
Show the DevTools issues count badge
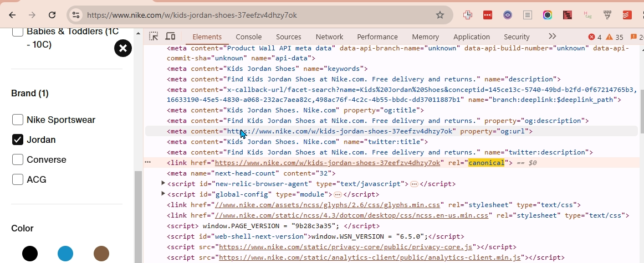637,37
